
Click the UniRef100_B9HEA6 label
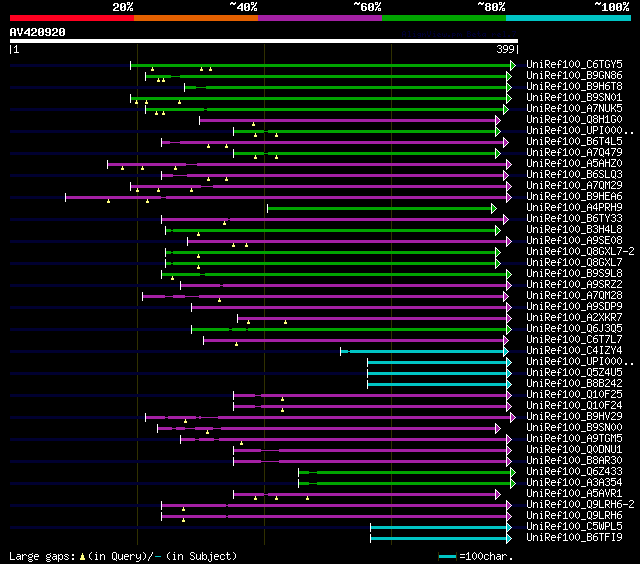click(x=574, y=197)
